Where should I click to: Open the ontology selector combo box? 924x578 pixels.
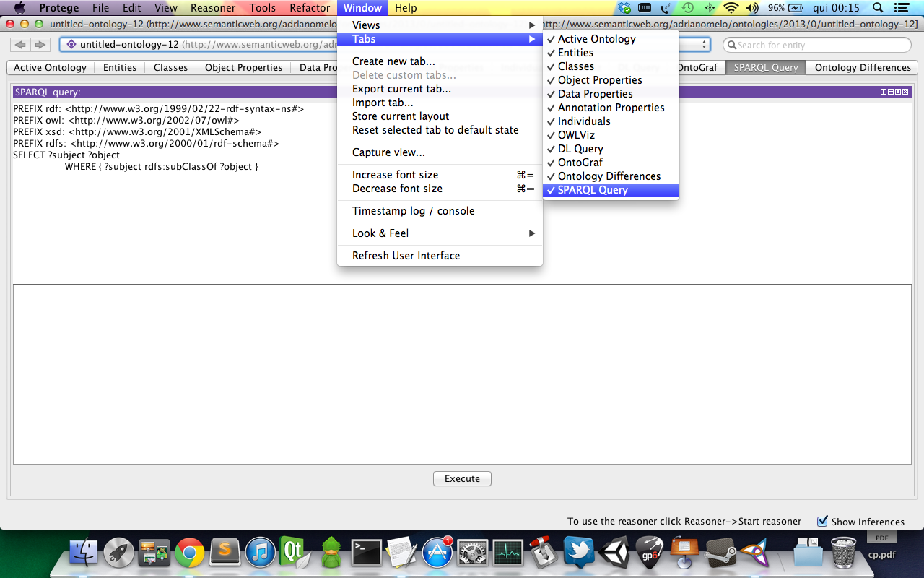385,45
